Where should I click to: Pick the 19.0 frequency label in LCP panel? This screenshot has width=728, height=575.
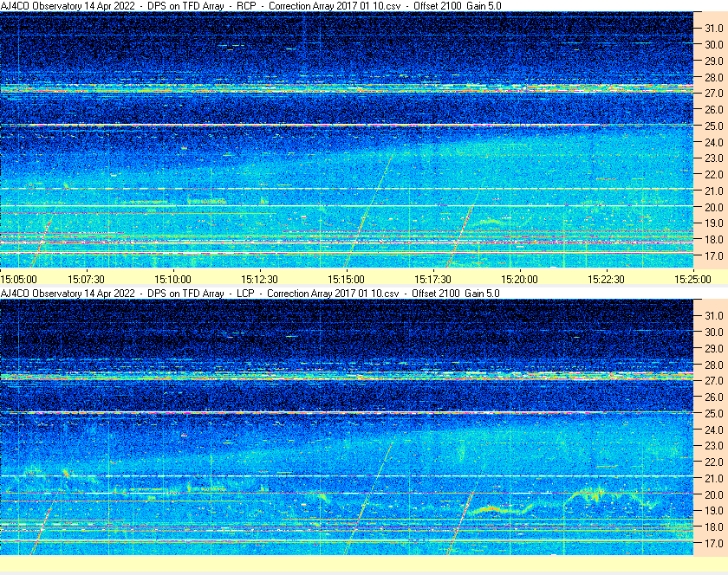coord(714,511)
